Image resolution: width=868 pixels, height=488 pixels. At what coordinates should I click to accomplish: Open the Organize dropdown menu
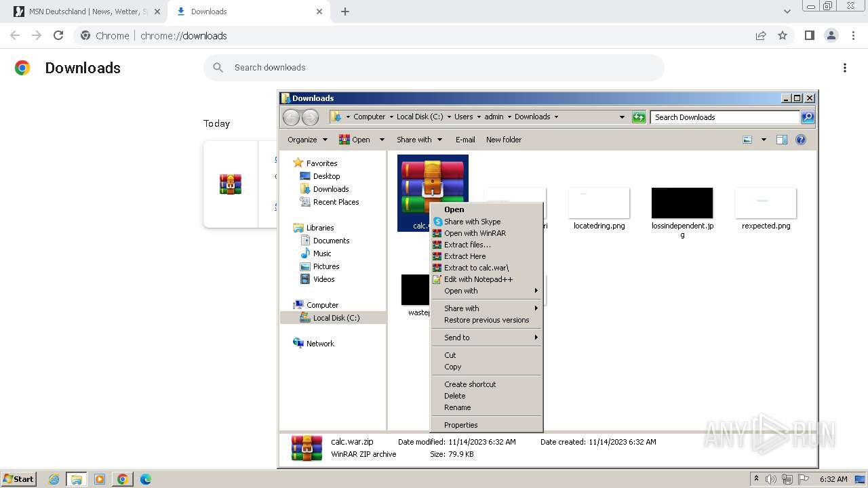(307, 140)
